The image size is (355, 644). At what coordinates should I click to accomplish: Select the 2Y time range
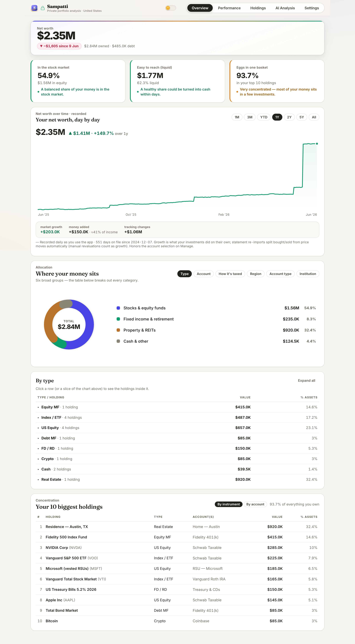coord(289,117)
